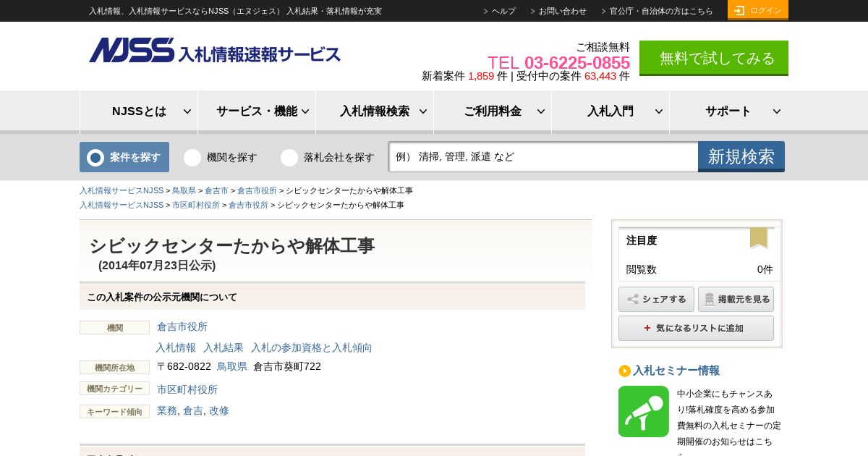Click the 新規検索 button
The image size is (868, 456).
click(x=741, y=156)
